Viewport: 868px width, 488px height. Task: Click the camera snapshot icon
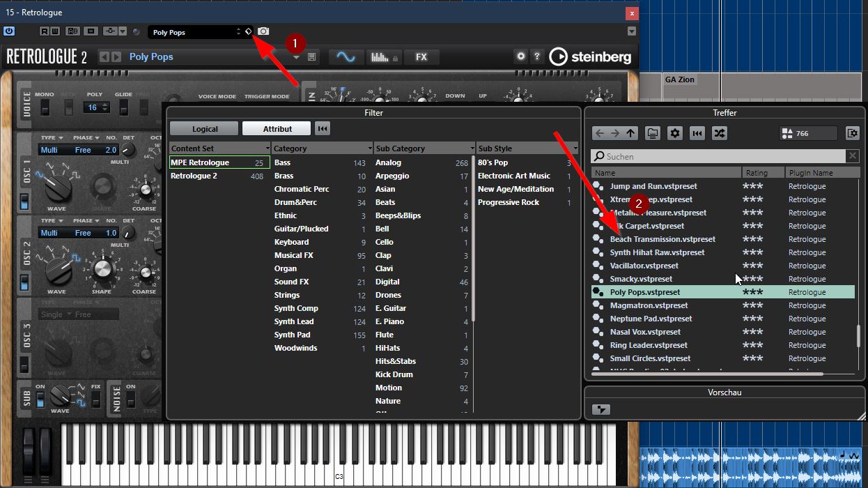pos(263,31)
